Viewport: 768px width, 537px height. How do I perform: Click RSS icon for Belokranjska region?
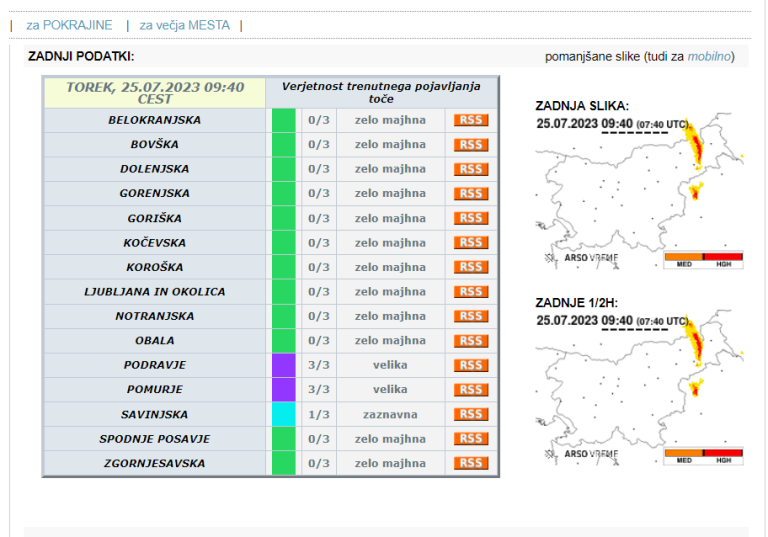click(470, 120)
